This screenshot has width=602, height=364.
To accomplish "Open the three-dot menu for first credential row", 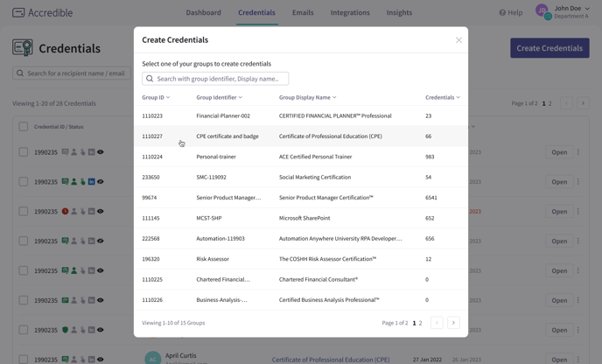I will click(x=578, y=152).
